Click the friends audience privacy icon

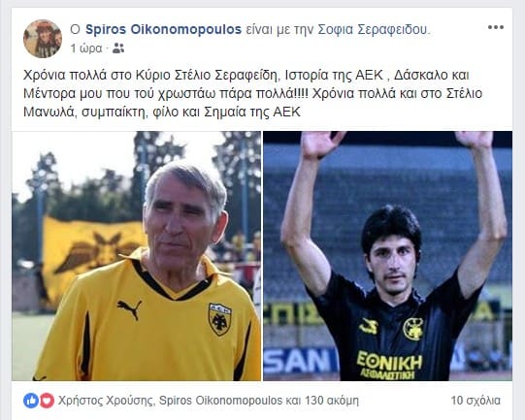[118, 48]
